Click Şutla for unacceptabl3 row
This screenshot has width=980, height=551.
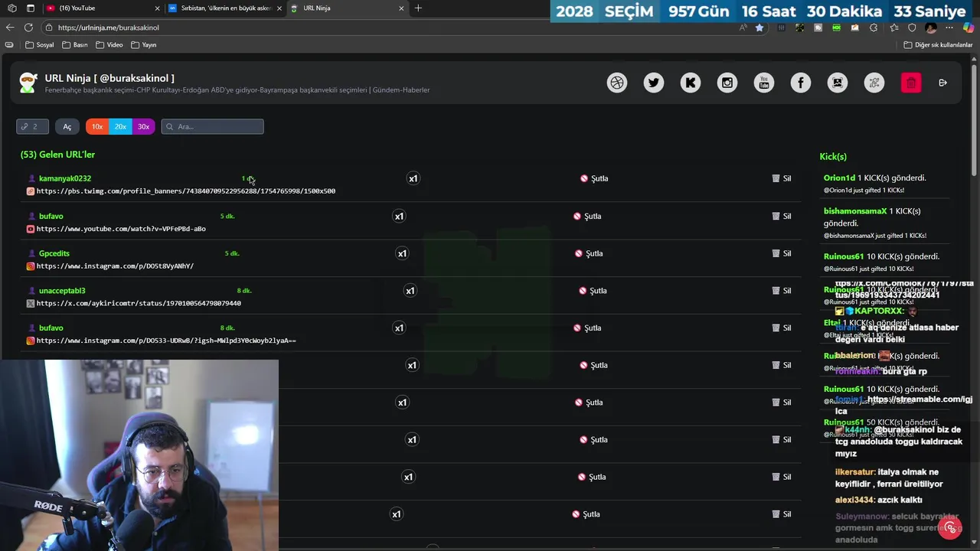click(x=594, y=291)
